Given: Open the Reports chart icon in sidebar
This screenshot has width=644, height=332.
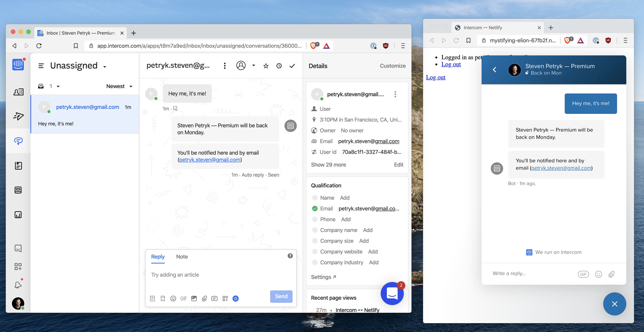Looking at the screenshot, I should [18, 215].
